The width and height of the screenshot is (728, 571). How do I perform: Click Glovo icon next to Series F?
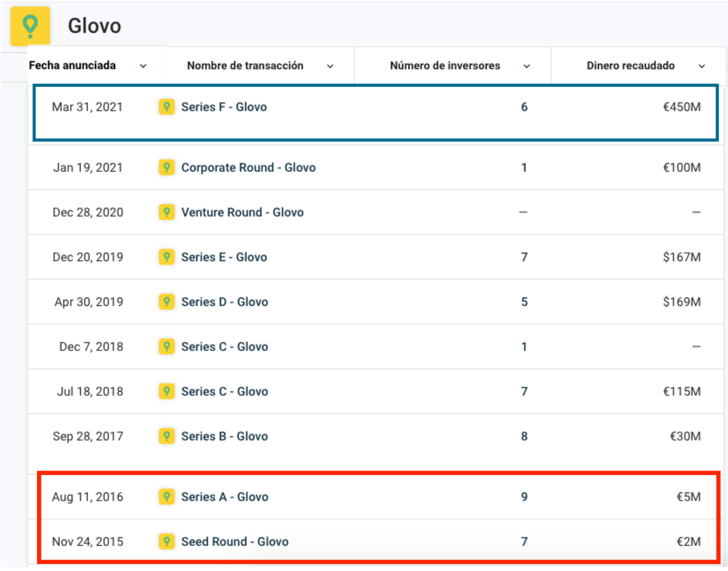(167, 107)
